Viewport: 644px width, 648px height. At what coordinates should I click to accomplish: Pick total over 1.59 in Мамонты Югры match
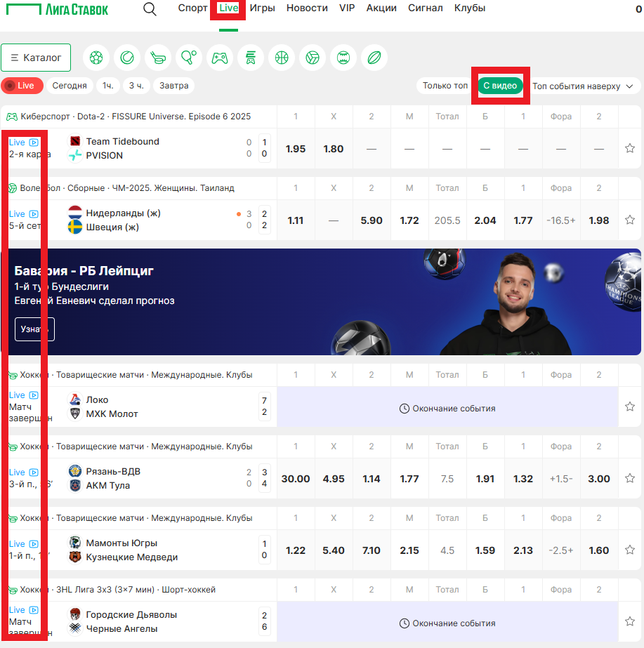pos(485,550)
